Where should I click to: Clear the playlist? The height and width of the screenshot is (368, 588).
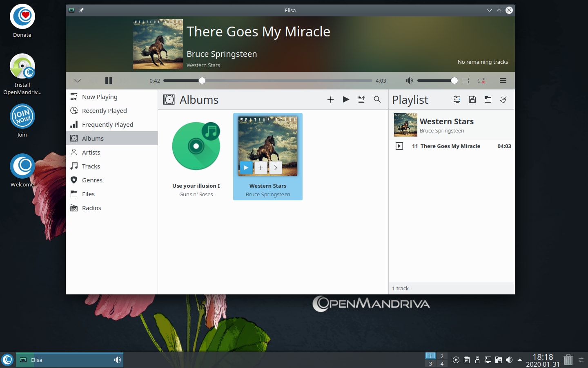tap(503, 99)
